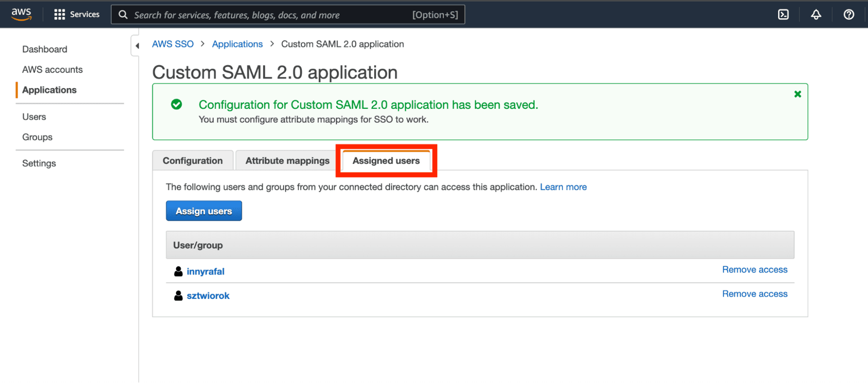Image resolution: width=868 pixels, height=383 pixels.
Task: Open the help question mark menu
Action: point(849,14)
